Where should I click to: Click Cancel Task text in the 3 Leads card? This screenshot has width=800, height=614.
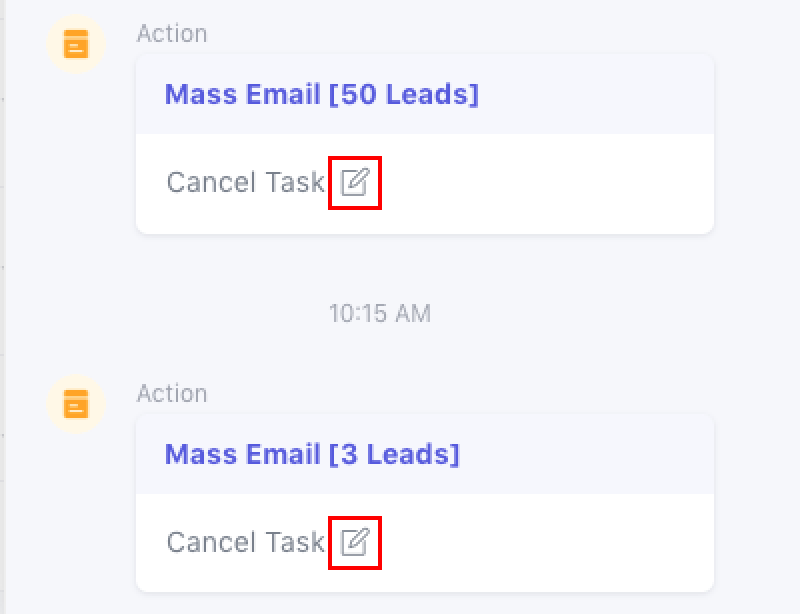point(245,542)
